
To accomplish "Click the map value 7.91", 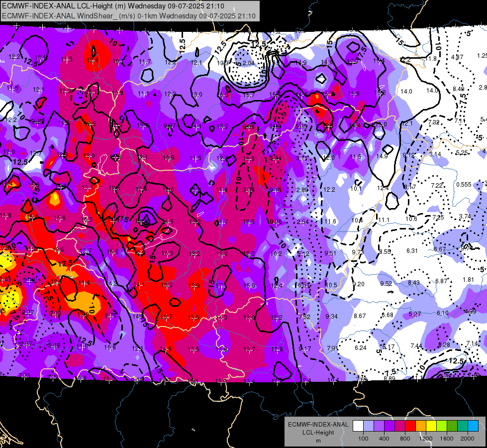I will click(333, 348).
